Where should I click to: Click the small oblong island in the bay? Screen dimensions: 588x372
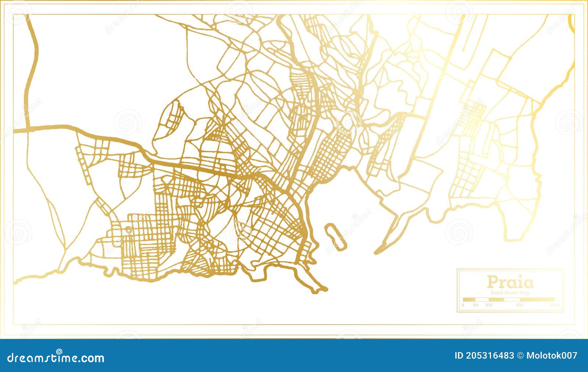pyautogui.click(x=336, y=236)
